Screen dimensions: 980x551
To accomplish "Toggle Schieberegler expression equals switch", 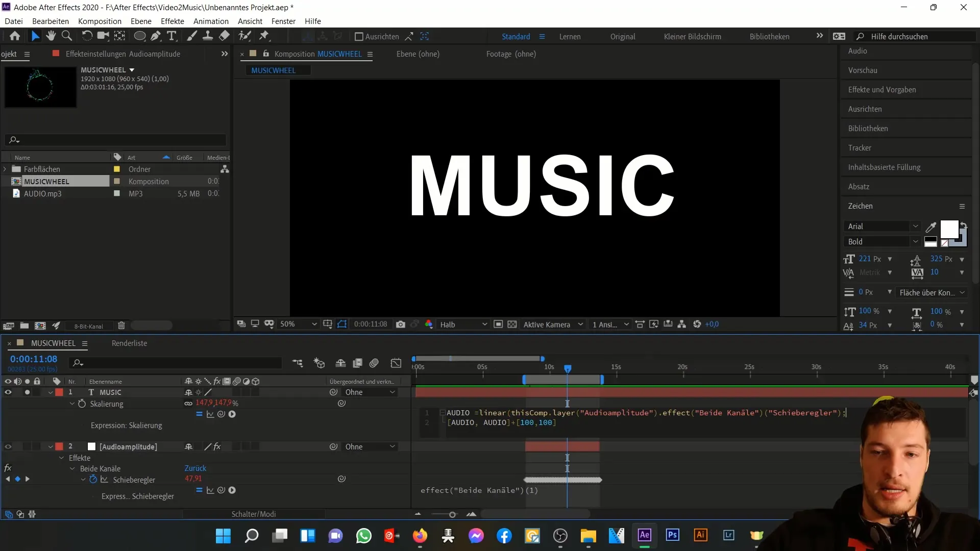I will tap(200, 490).
